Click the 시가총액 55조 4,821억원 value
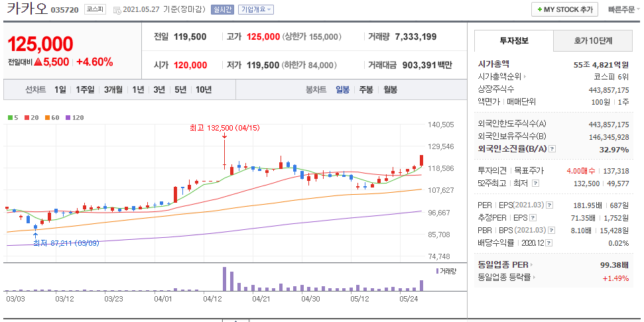 click(601, 64)
